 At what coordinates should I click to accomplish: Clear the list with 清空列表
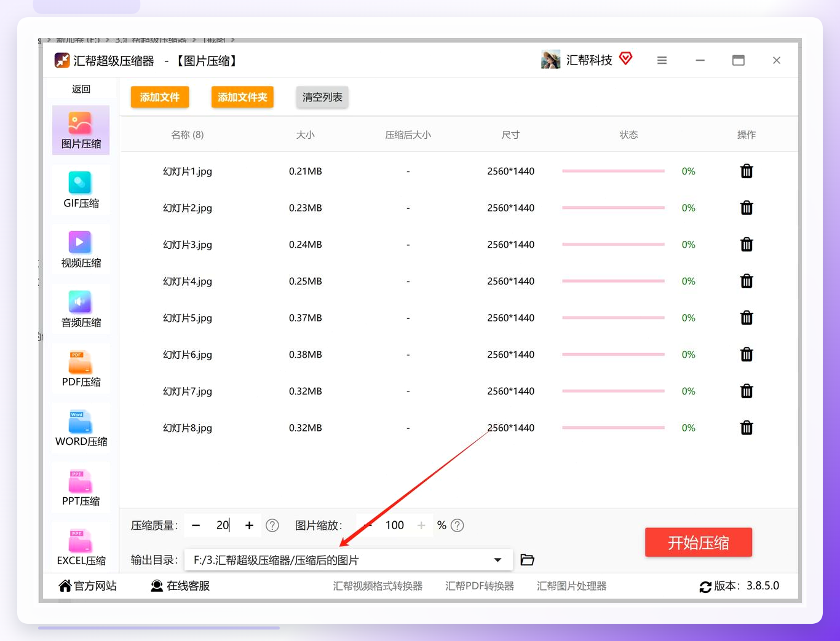tap(322, 97)
